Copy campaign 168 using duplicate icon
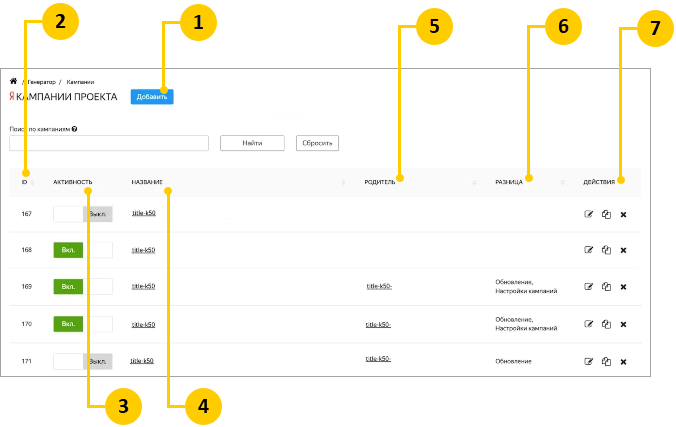The image size is (676, 427). tap(606, 250)
